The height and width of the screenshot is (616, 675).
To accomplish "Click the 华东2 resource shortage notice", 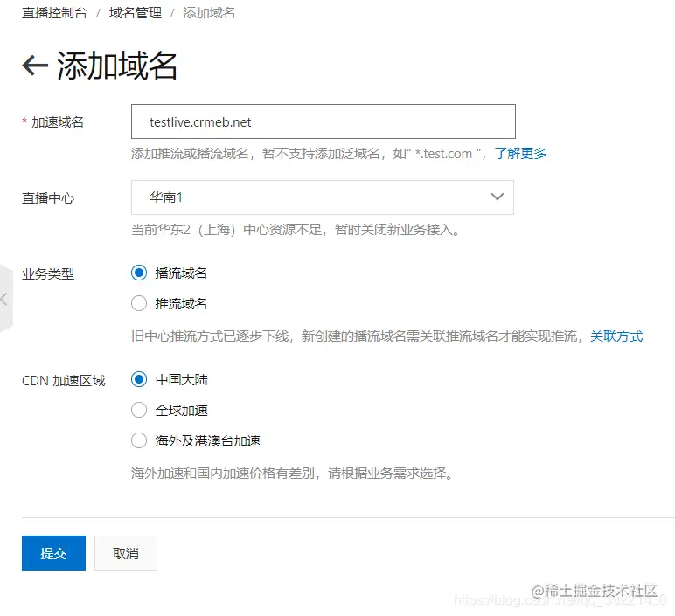I will [296, 230].
